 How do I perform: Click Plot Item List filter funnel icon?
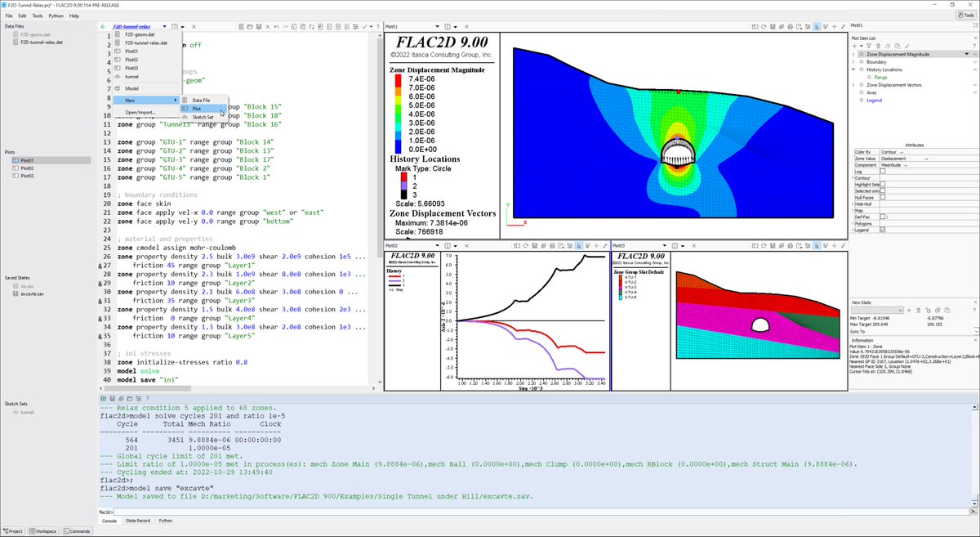point(868,46)
